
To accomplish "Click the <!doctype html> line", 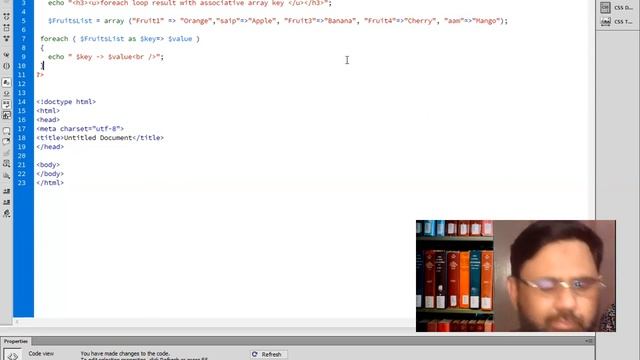I will point(66,102).
